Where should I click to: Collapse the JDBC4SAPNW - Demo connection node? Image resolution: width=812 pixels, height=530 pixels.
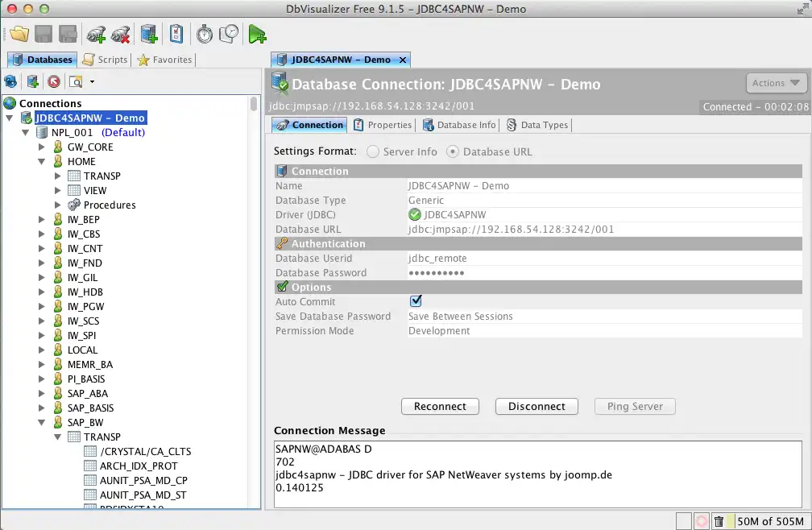point(10,118)
